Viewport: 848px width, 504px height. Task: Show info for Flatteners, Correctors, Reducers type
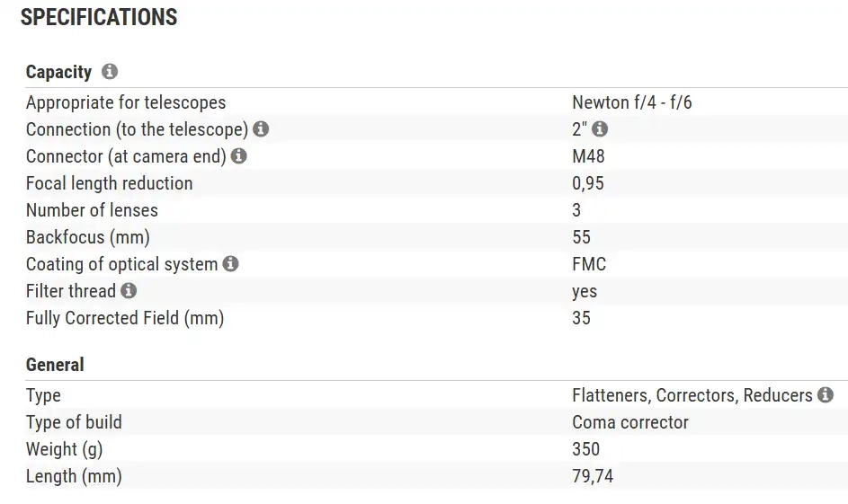coord(826,395)
